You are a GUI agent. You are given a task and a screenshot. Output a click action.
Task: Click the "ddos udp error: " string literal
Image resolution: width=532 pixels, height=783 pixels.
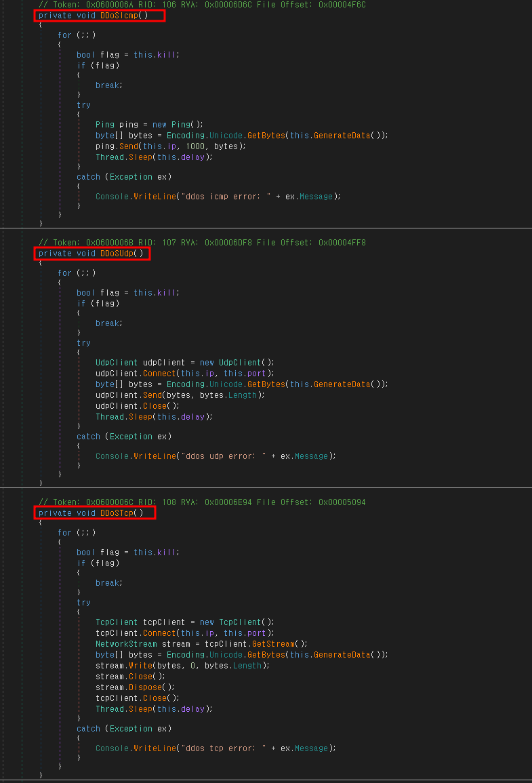point(224,456)
